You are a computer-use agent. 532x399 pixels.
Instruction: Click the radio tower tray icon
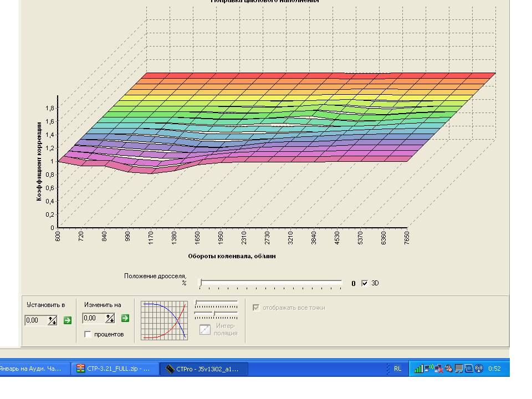pyautogui.click(x=479, y=369)
